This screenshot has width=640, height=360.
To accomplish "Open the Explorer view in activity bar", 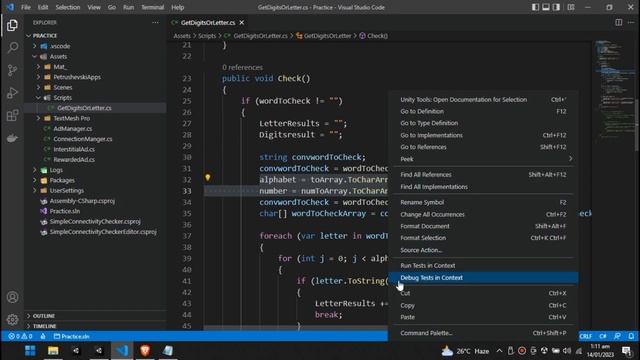I will 12,25.
